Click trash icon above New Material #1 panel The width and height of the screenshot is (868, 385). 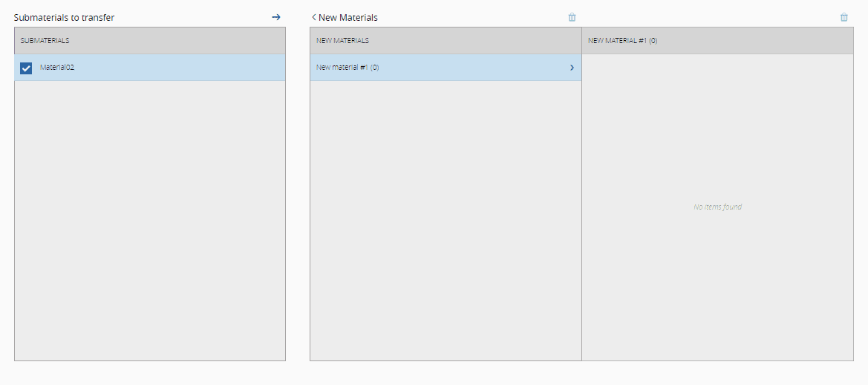(x=843, y=17)
